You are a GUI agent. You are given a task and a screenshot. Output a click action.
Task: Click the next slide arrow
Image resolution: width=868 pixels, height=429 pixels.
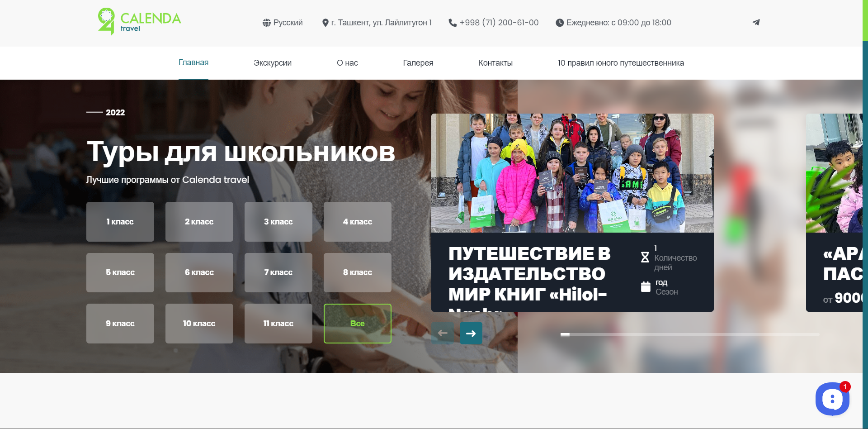(x=471, y=334)
